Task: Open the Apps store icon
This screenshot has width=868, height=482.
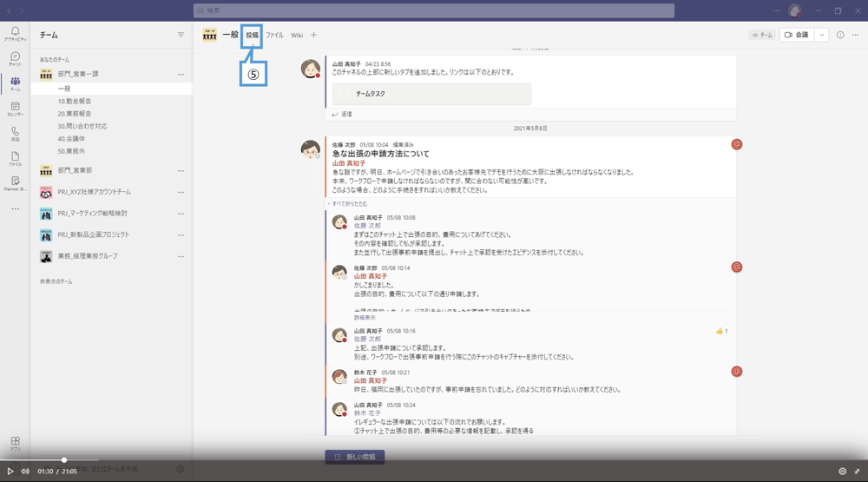Action: coord(15,443)
